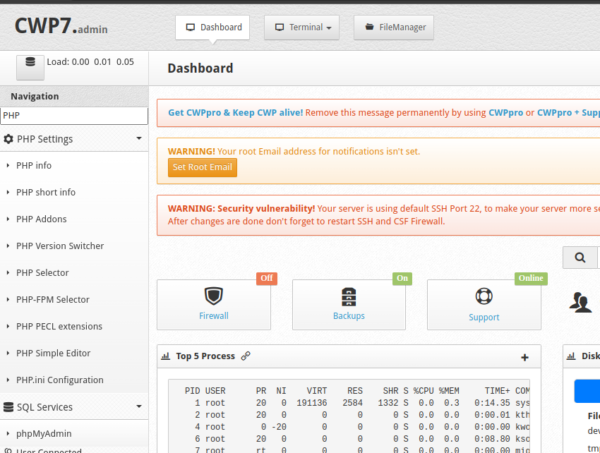The width and height of the screenshot is (600, 453).
Task: Focus the navigation search field containing PHP
Action: pos(74,116)
